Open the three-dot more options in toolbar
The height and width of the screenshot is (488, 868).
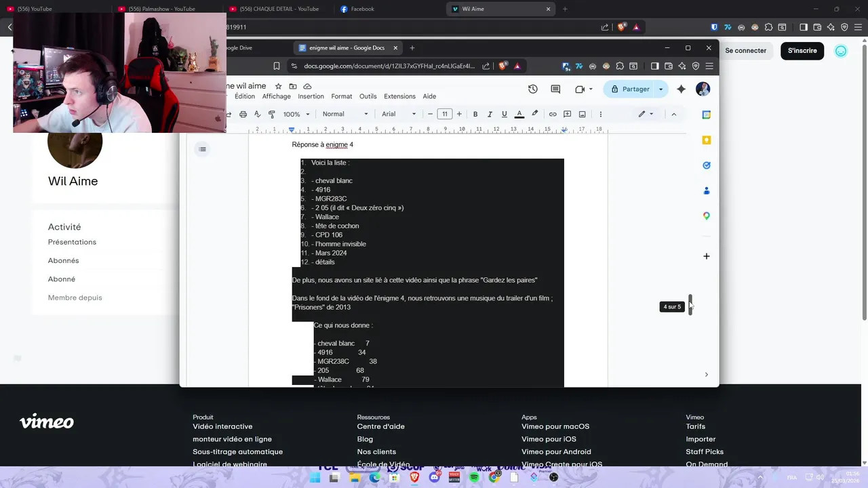[x=600, y=114]
